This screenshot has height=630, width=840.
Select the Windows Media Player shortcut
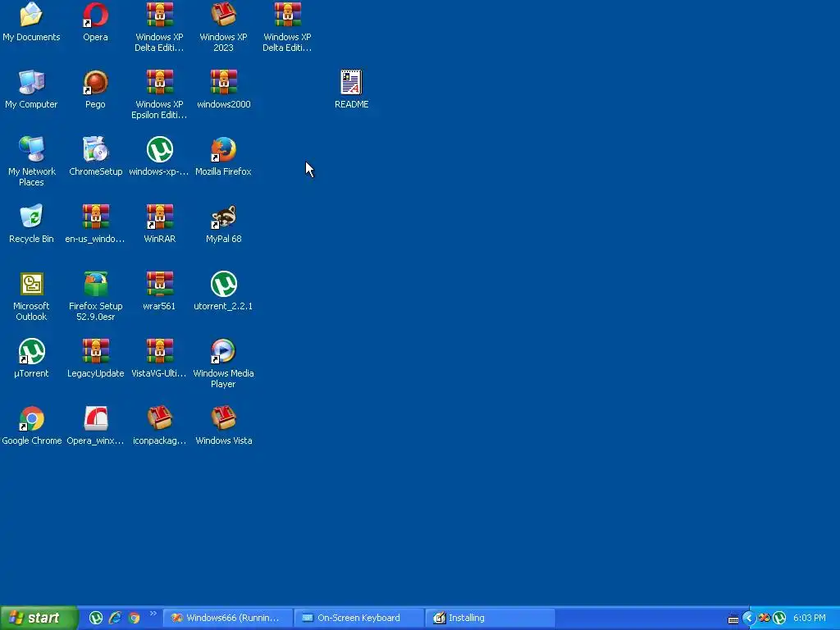[x=223, y=363]
